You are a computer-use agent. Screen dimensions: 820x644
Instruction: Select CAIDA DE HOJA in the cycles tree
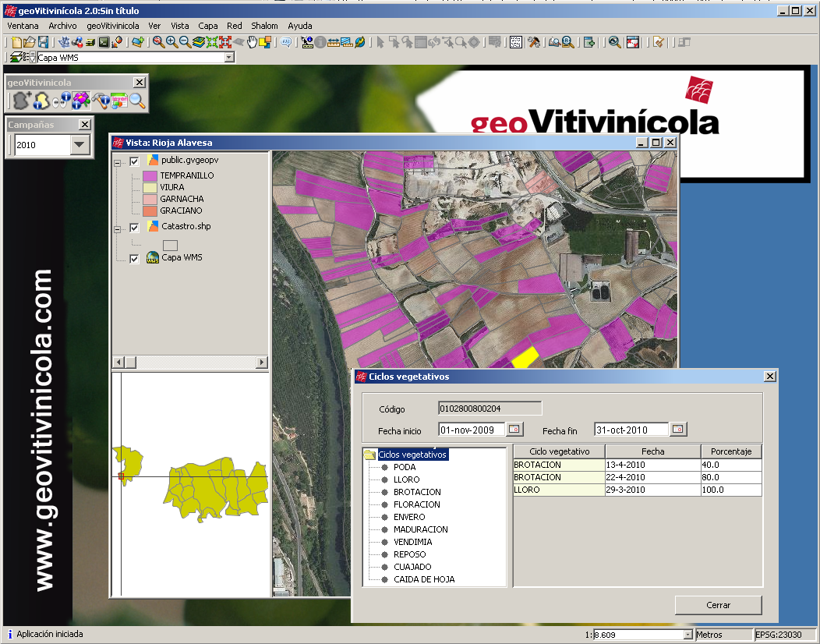[x=424, y=579]
